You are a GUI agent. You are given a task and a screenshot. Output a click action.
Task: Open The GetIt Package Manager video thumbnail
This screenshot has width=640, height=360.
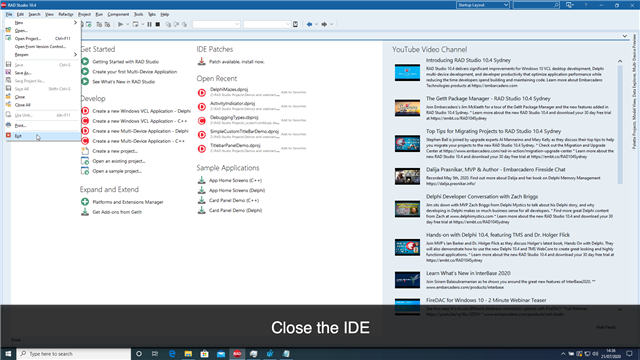(x=407, y=108)
